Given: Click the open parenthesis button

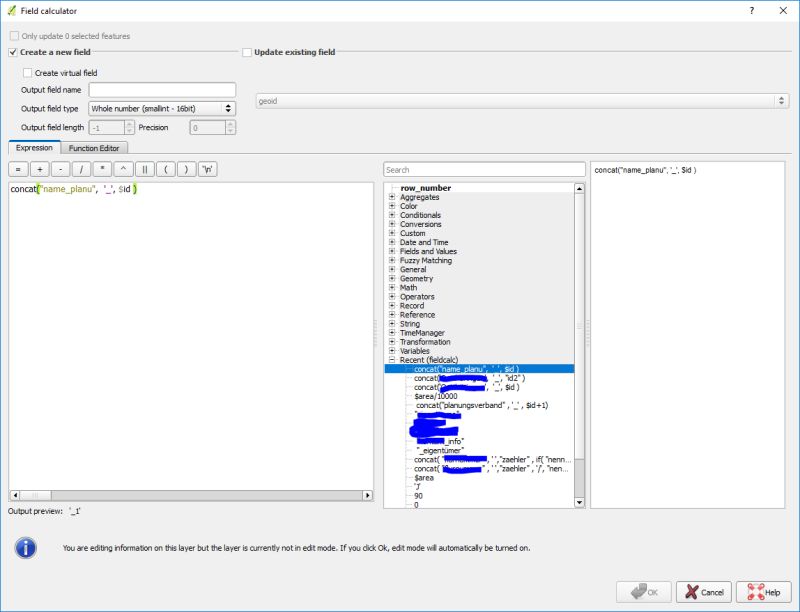Looking at the screenshot, I should [166, 169].
